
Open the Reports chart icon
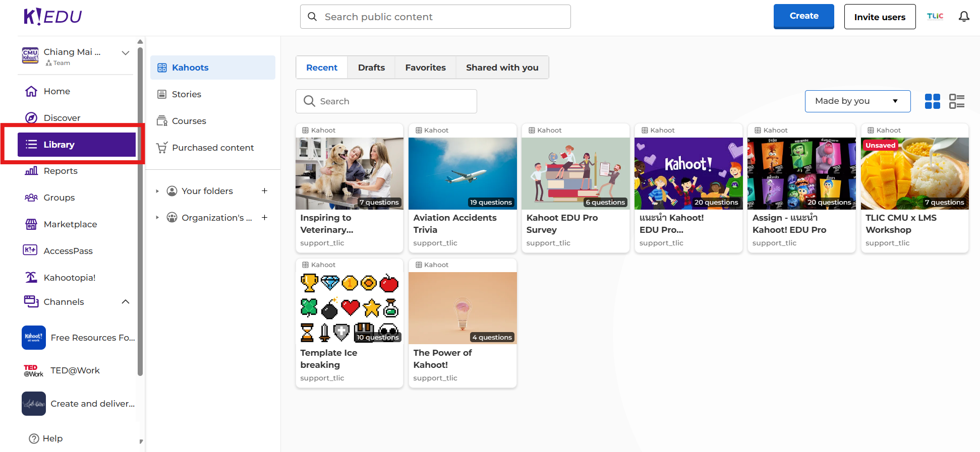pos(31,171)
